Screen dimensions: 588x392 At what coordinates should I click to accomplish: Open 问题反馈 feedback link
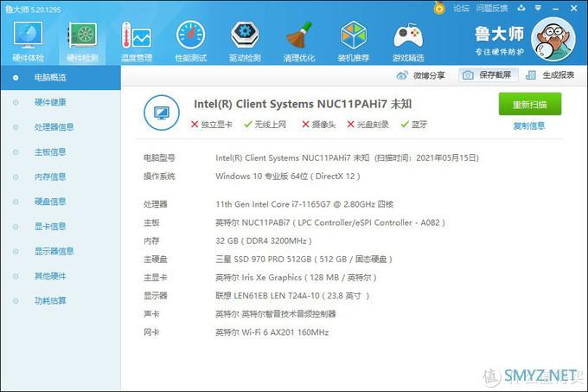tap(492, 9)
